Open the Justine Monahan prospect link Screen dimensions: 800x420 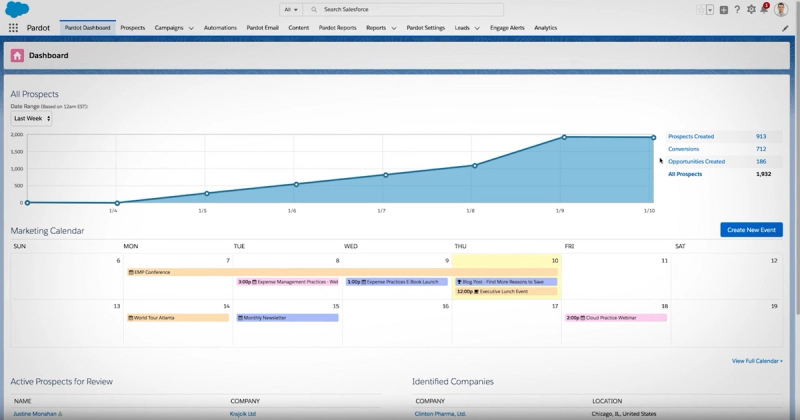coord(35,414)
